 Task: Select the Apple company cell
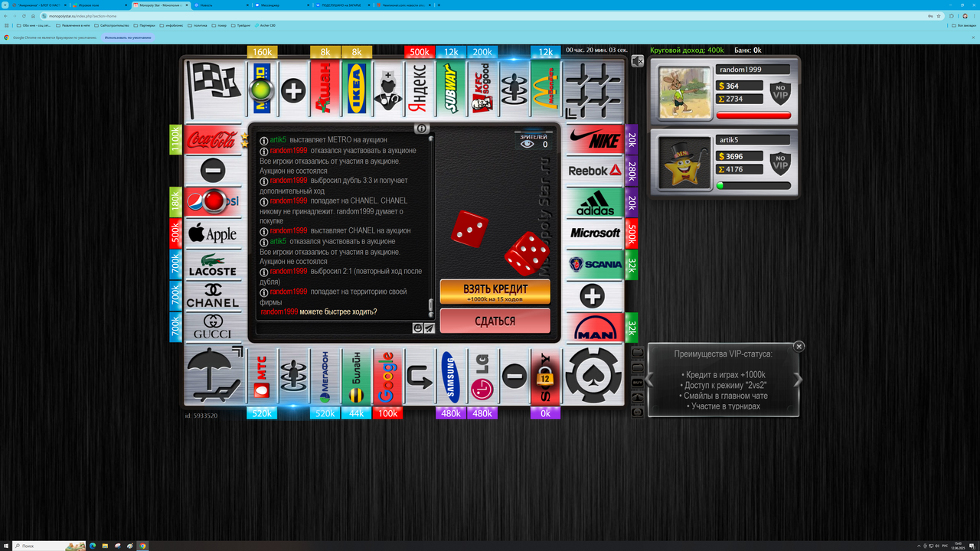pos(212,233)
